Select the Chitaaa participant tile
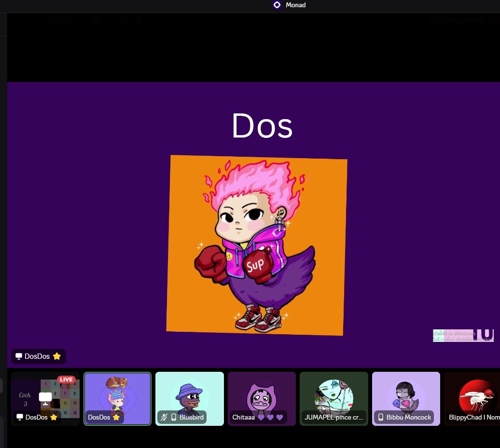 (x=262, y=399)
